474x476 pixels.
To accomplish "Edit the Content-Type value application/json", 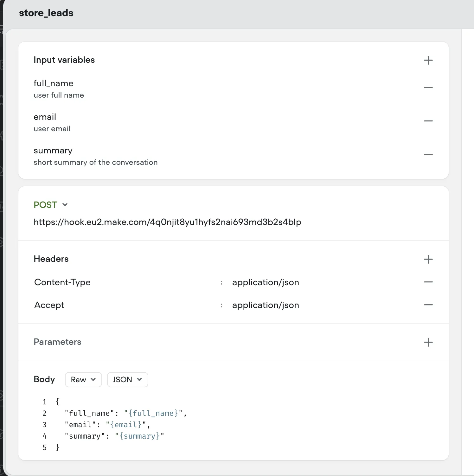I will [x=266, y=282].
